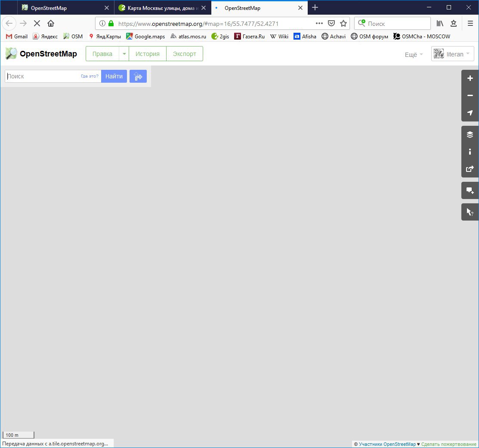Go back to the previous page

[x=9, y=23]
